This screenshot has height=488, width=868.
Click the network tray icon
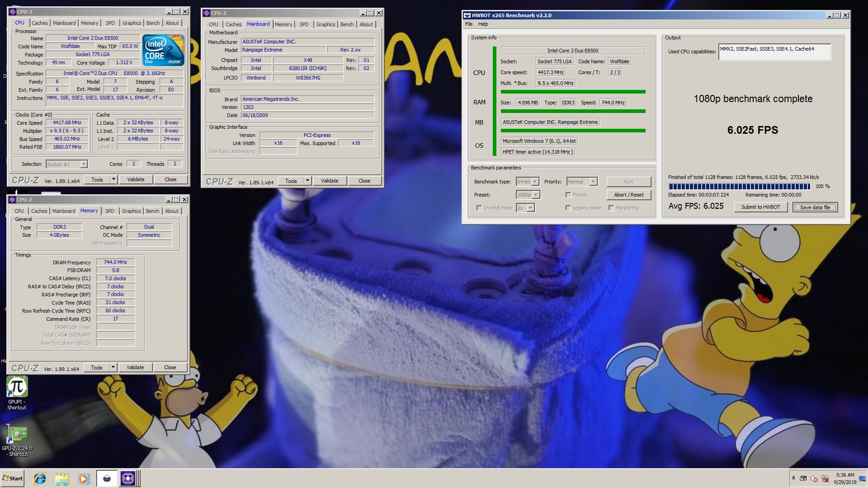[825, 479]
